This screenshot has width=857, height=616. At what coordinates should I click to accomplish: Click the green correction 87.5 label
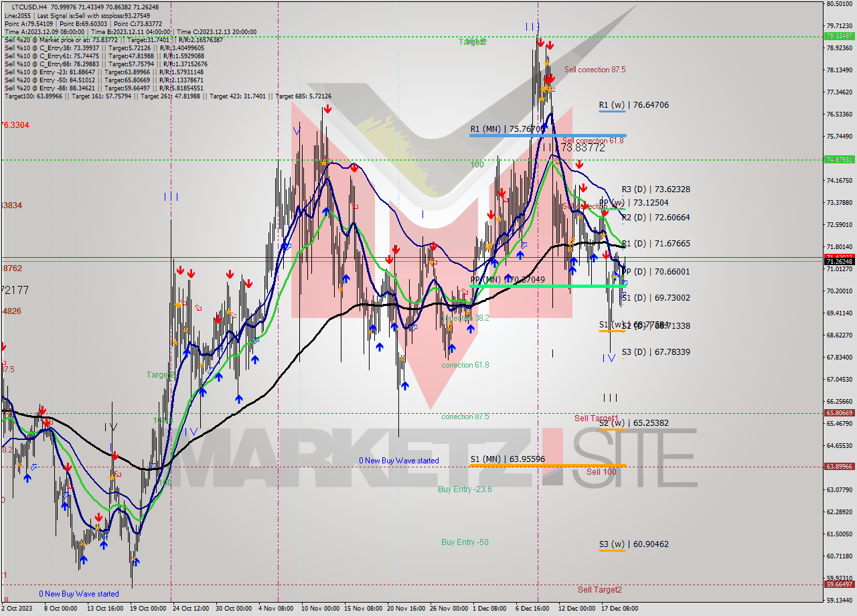pyautogui.click(x=465, y=416)
